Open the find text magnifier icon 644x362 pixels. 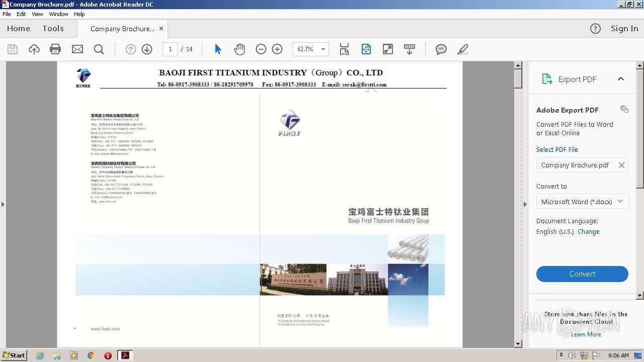[x=99, y=49]
